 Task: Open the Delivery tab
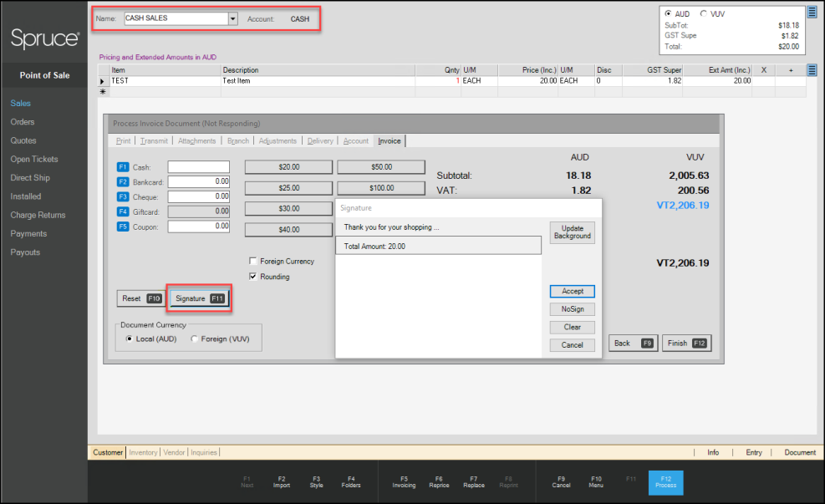(x=320, y=141)
